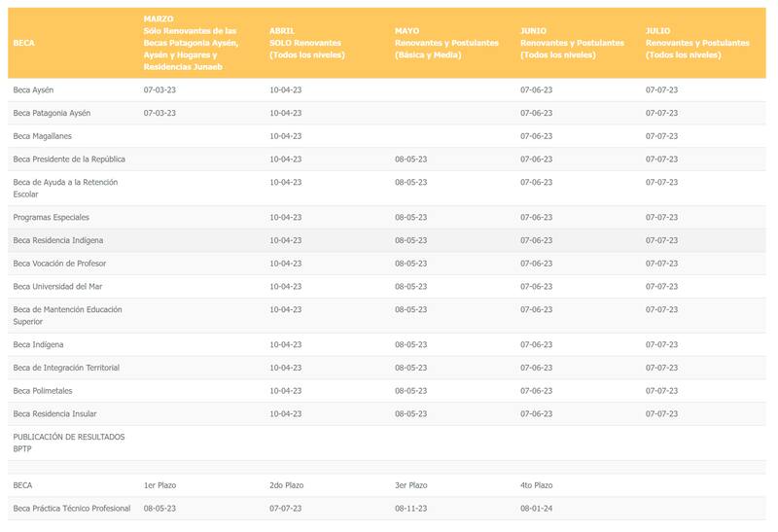Click the Beca Polimetales row label
Viewport: 778px width, 532px height.
coord(45,391)
